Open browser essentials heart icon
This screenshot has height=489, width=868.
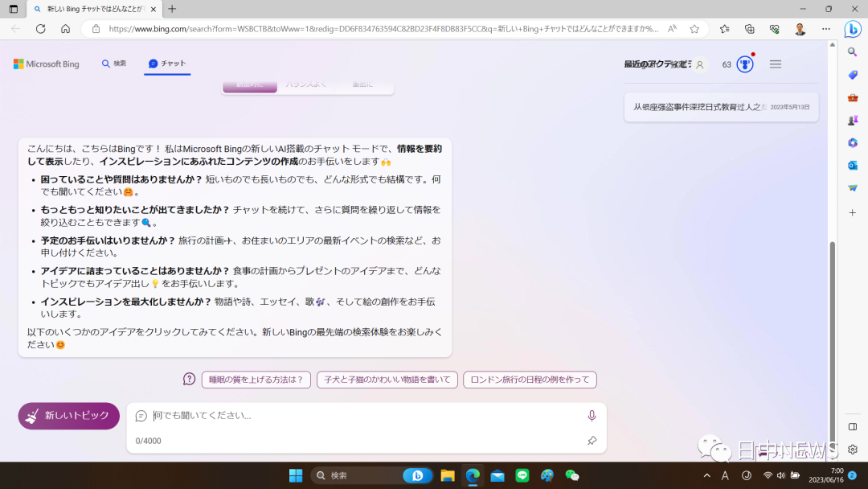click(x=775, y=29)
